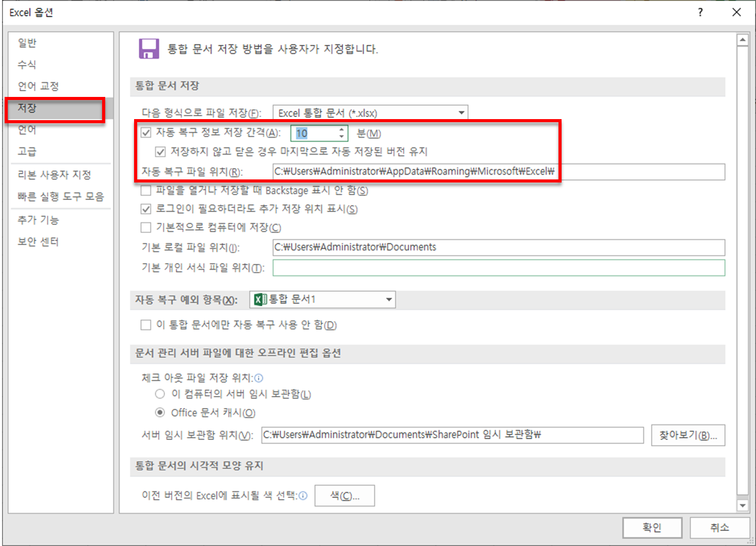This screenshot has width=756, height=546.
Task: Open 빠른 실행 도구 모음 category
Action: click(61, 196)
